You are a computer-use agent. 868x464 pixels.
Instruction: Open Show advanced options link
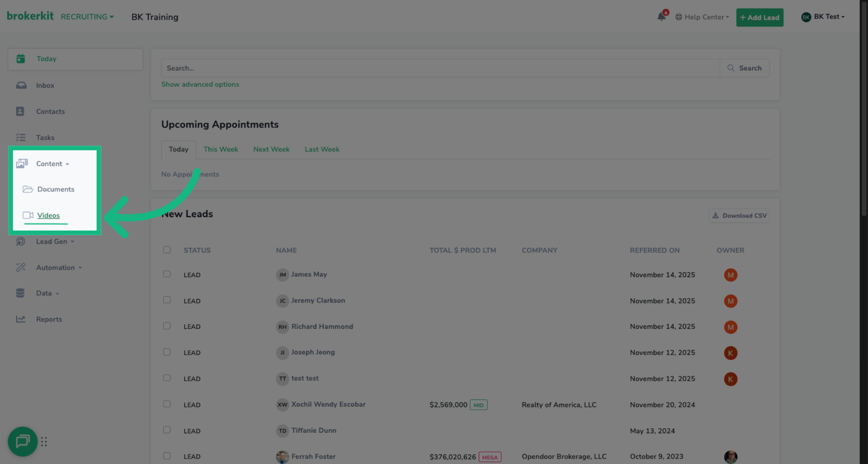pyautogui.click(x=200, y=84)
